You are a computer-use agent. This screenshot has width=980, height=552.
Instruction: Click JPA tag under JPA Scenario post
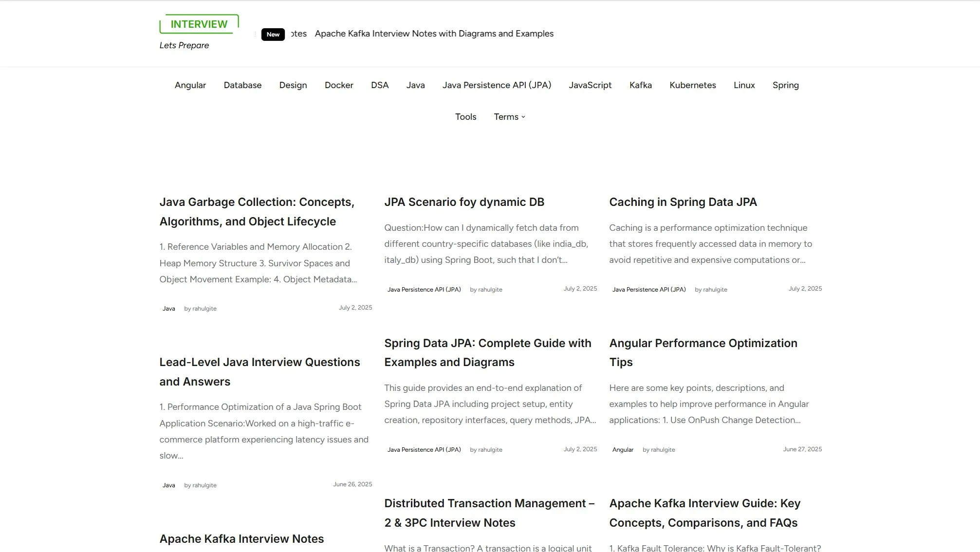(424, 290)
